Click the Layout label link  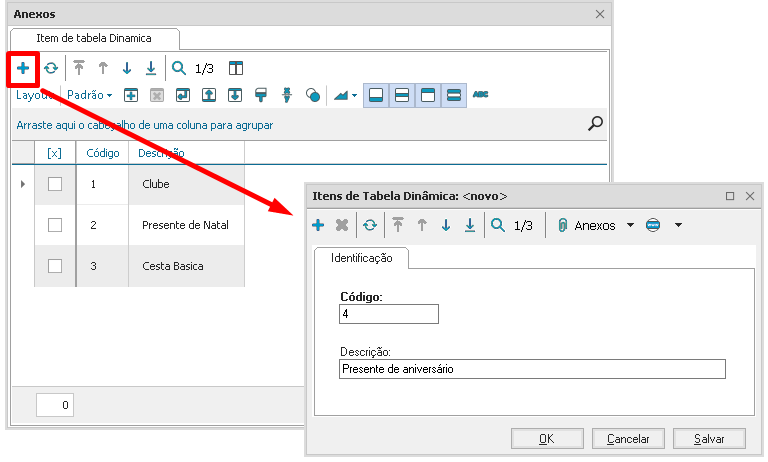pyautogui.click(x=34, y=95)
